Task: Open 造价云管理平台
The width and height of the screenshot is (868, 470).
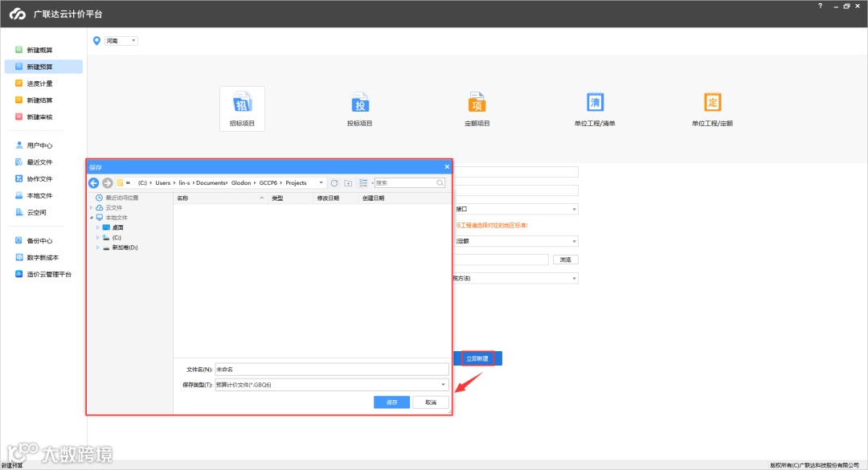Action: [x=43, y=274]
